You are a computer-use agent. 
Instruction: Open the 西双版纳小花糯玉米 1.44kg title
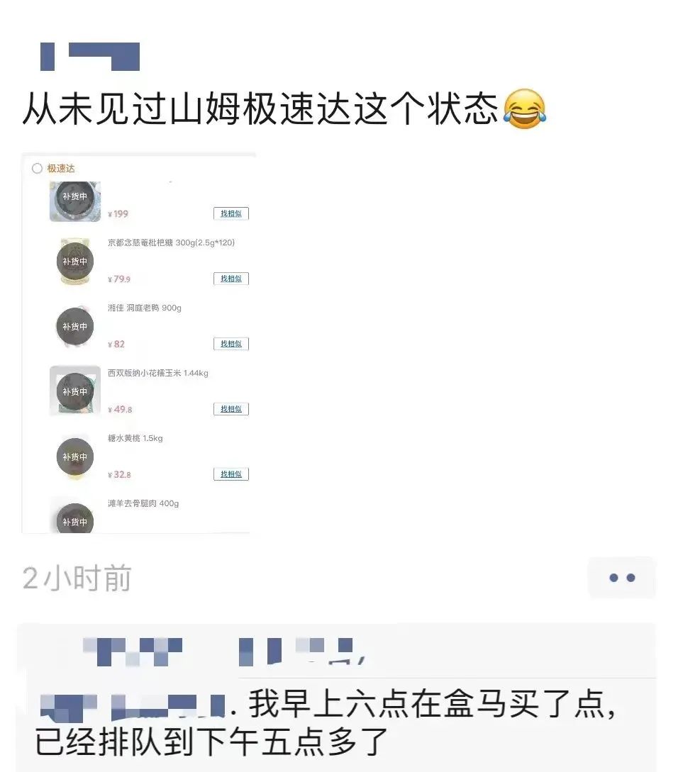coord(157,373)
